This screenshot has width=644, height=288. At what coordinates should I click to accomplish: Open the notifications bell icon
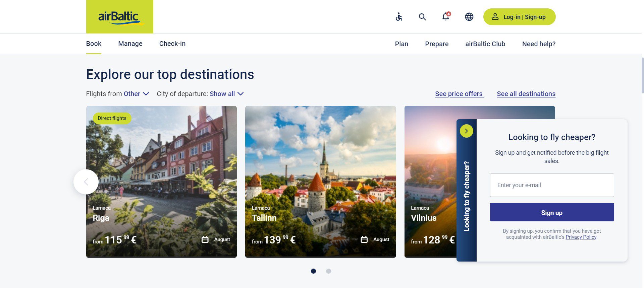tap(446, 17)
